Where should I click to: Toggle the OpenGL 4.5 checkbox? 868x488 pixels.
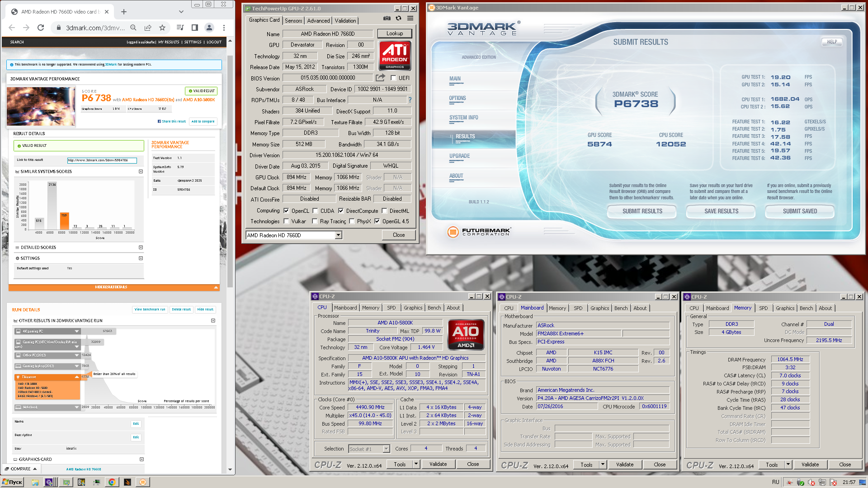(377, 221)
